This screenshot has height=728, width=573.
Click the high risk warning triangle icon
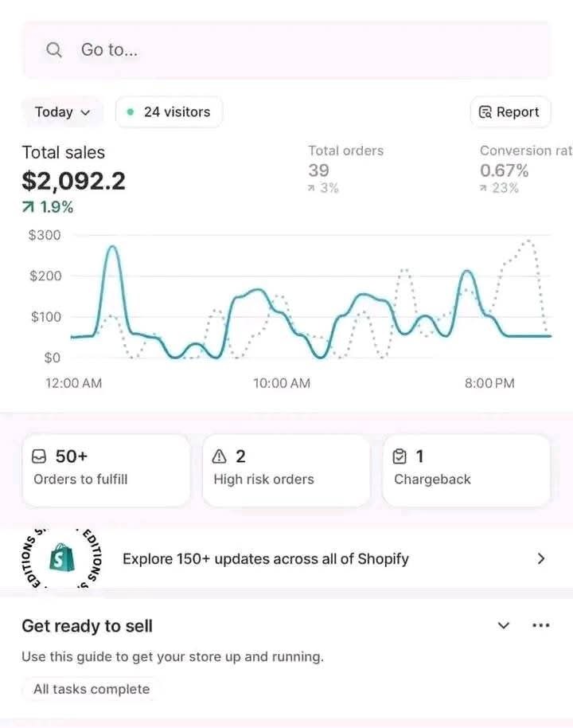click(x=219, y=457)
